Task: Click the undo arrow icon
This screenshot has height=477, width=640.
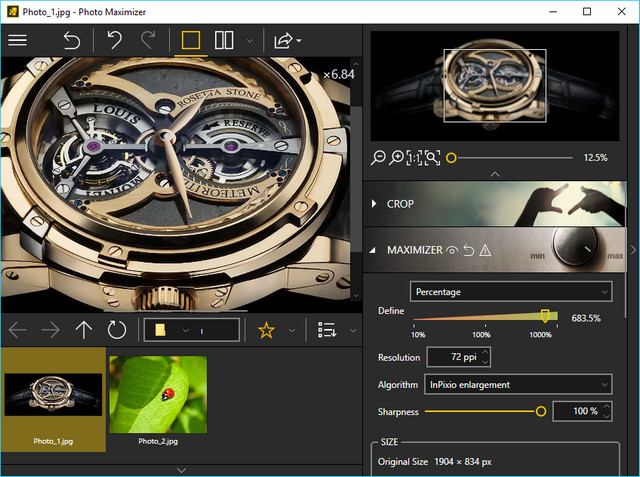Action: pyautogui.click(x=114, y=41)
